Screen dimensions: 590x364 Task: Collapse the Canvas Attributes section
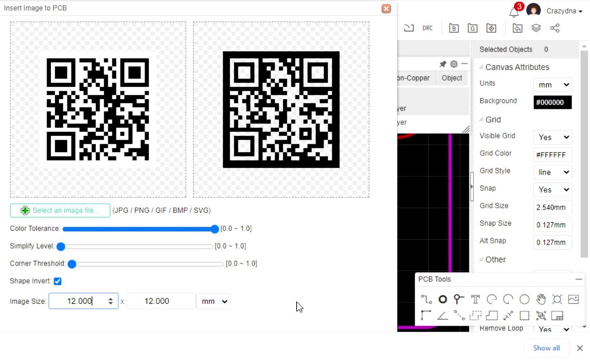tap(481, 67)
